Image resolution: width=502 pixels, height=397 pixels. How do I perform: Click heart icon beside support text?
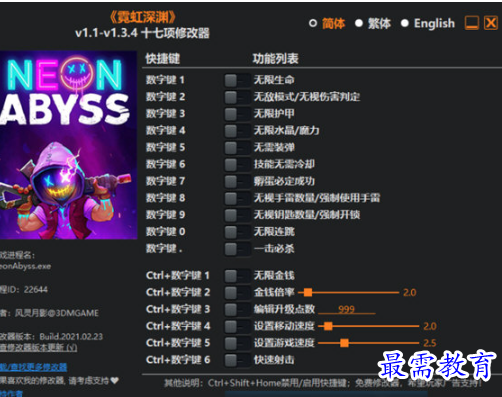[x=114, y=380]
